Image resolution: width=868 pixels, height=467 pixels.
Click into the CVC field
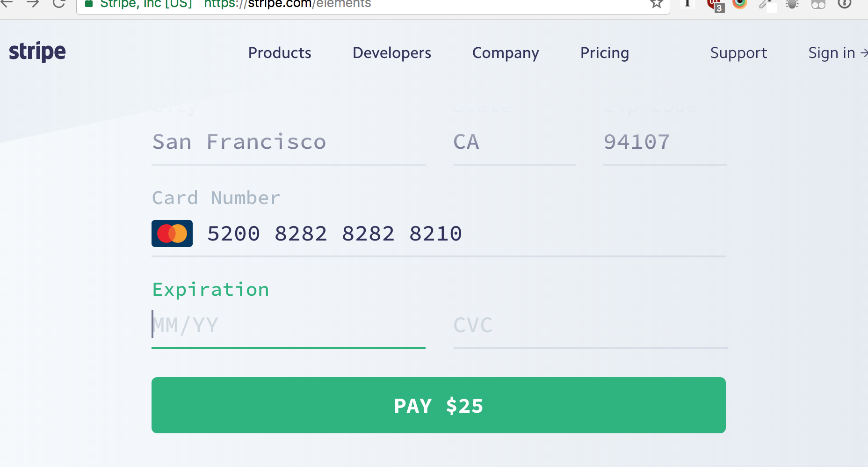point(589,325)
